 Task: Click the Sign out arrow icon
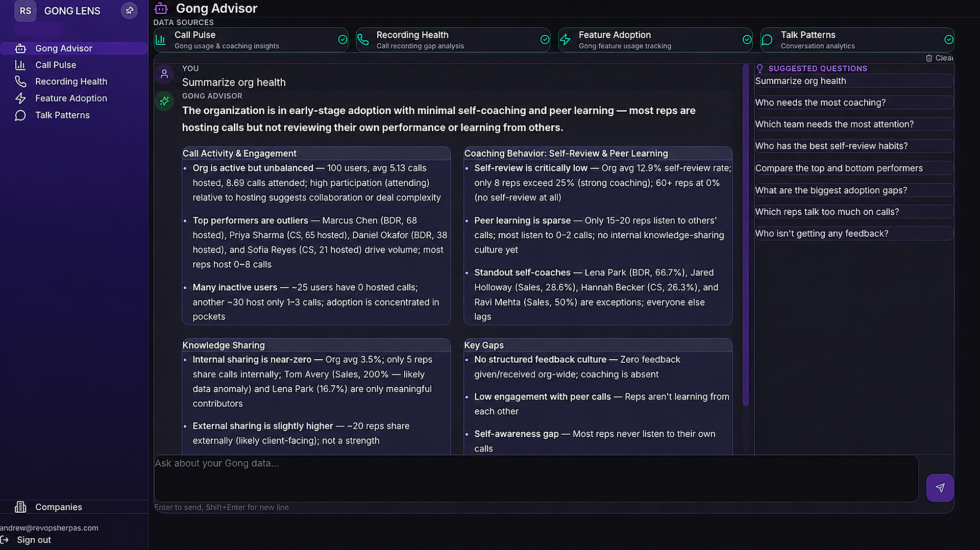pyautogui.click(x=5, y=540)
